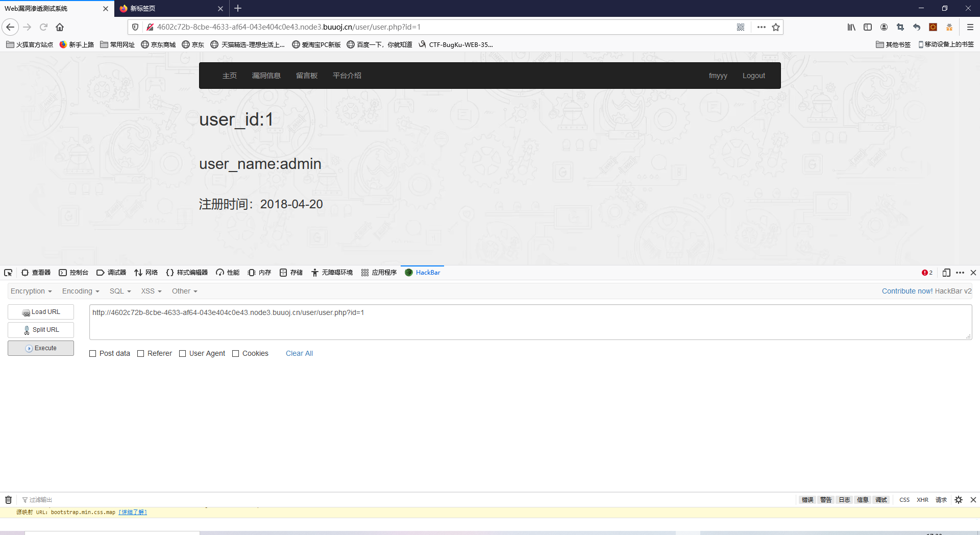Select the element picker tool in devtools
Image resolution: width=980 pixels, height=535 pixels.
click(8, 272)
